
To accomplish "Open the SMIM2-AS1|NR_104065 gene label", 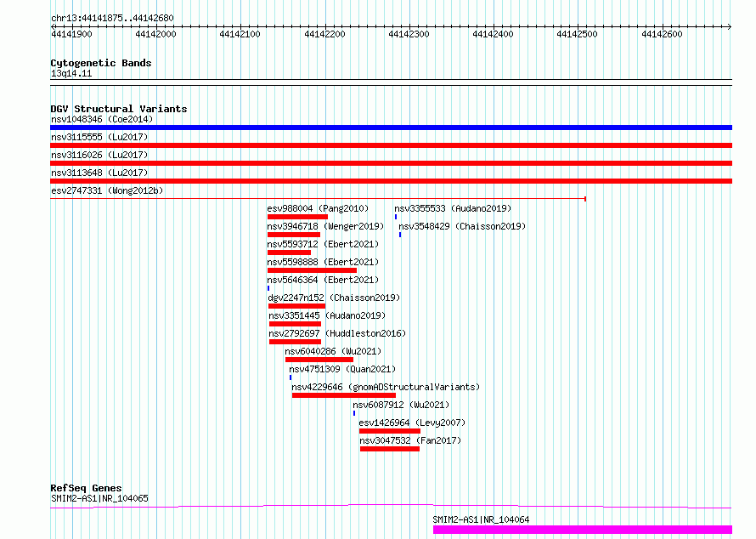I will (99, 498).
